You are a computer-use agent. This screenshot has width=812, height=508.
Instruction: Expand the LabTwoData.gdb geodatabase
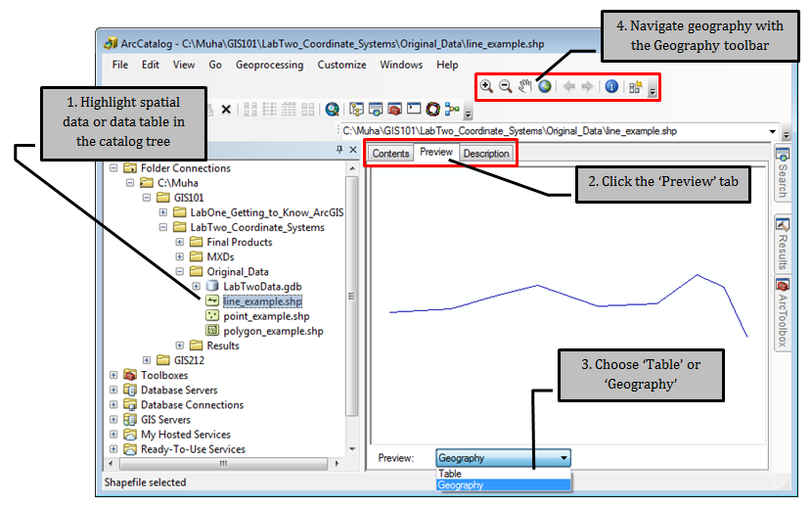click(x=197, y=286)
